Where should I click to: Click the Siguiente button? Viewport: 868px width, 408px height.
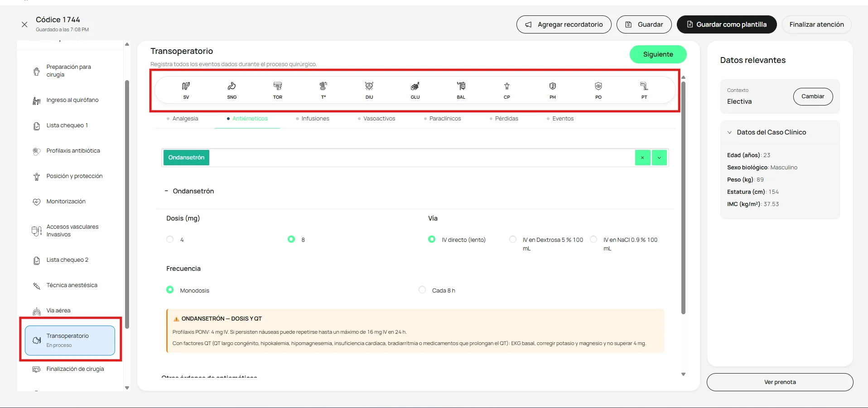658,54
